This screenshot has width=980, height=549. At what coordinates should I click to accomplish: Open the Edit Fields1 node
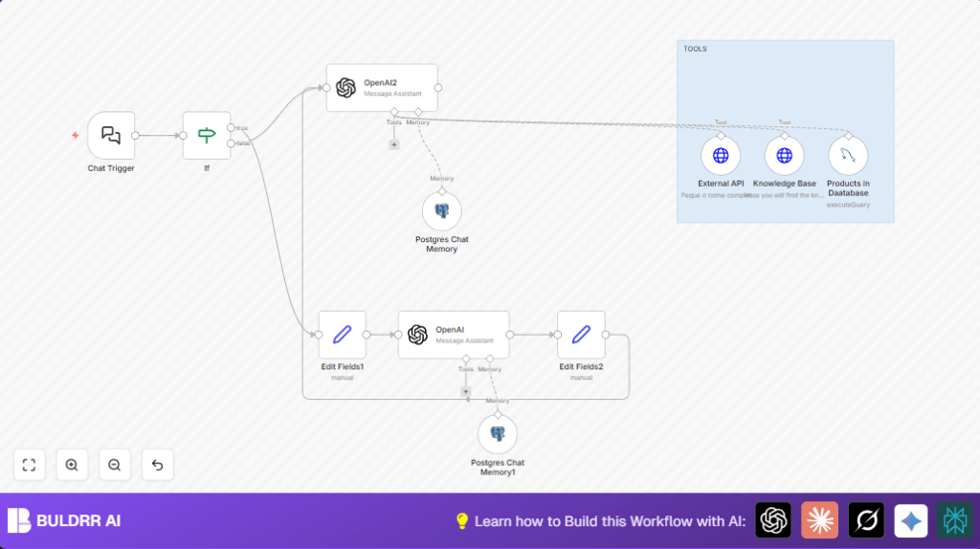[x=343, y=335]
